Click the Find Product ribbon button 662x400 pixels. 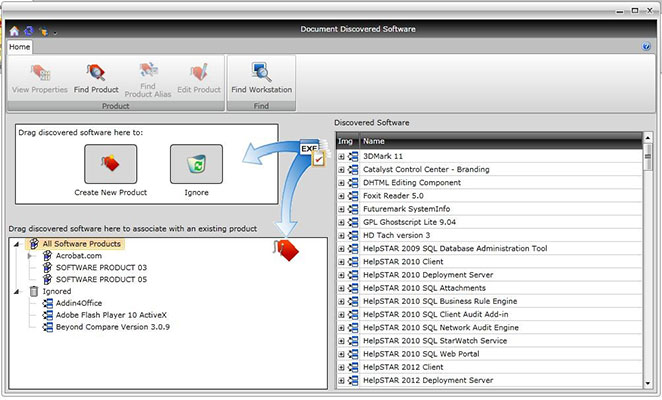pos(96,79)
